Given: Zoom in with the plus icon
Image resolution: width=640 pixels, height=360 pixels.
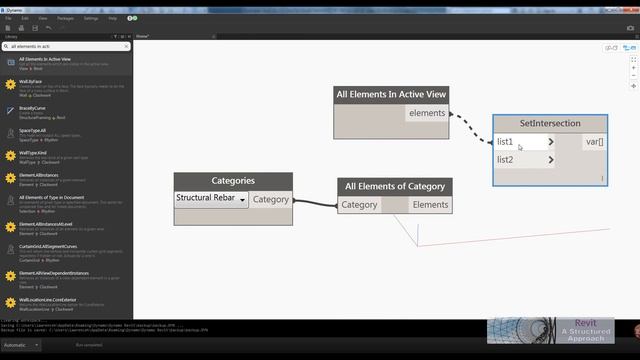Looking at the screenshot, I should [633, 68].
